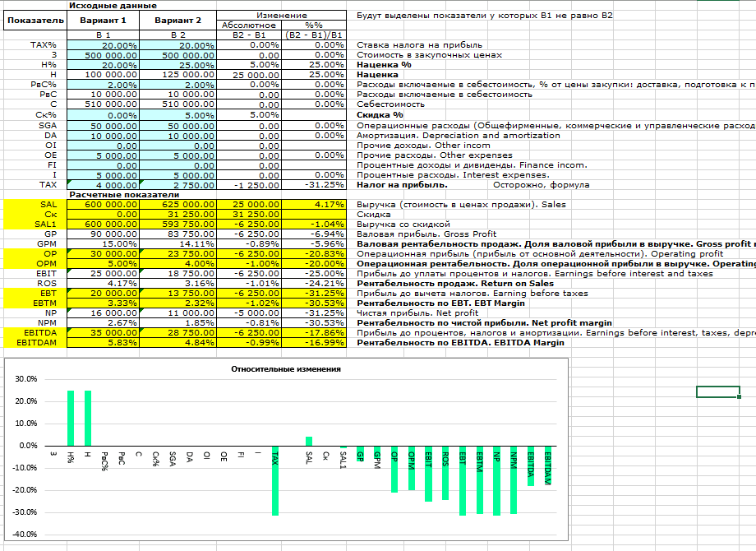
Task: Select SAL1 Вариант 2 value 593 750.00
Action: click(178, 225)
